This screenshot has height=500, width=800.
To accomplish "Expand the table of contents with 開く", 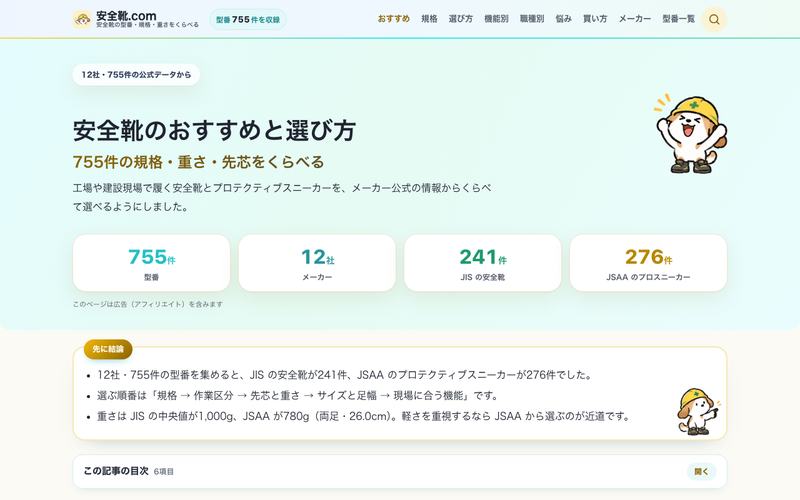I will (x=701, y=471).
